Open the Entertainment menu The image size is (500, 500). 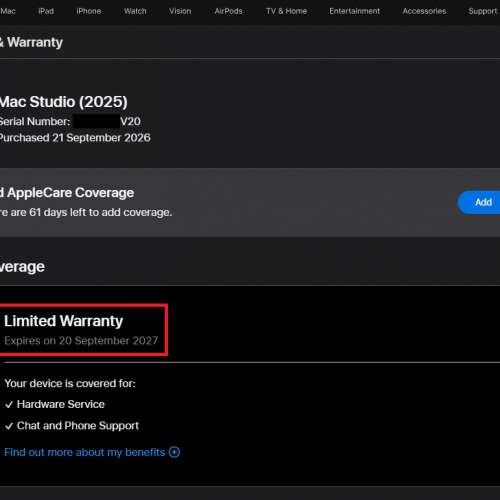click(354, 11)
